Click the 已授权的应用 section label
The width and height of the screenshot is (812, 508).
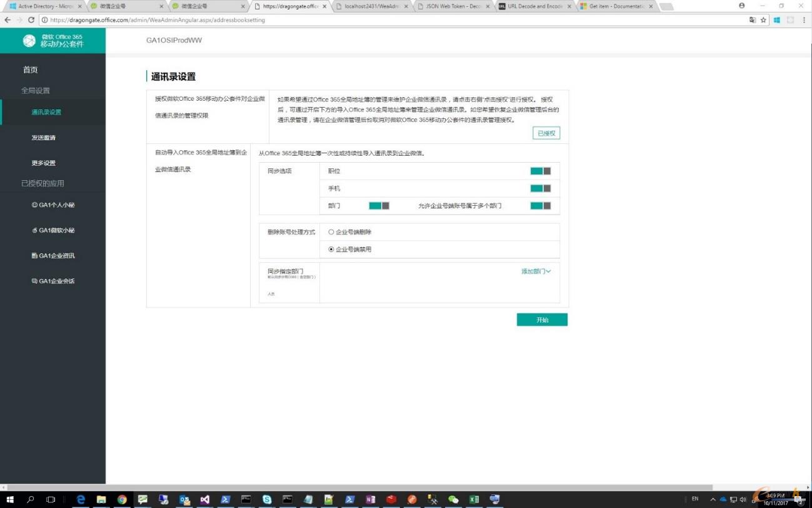point(43,184)
